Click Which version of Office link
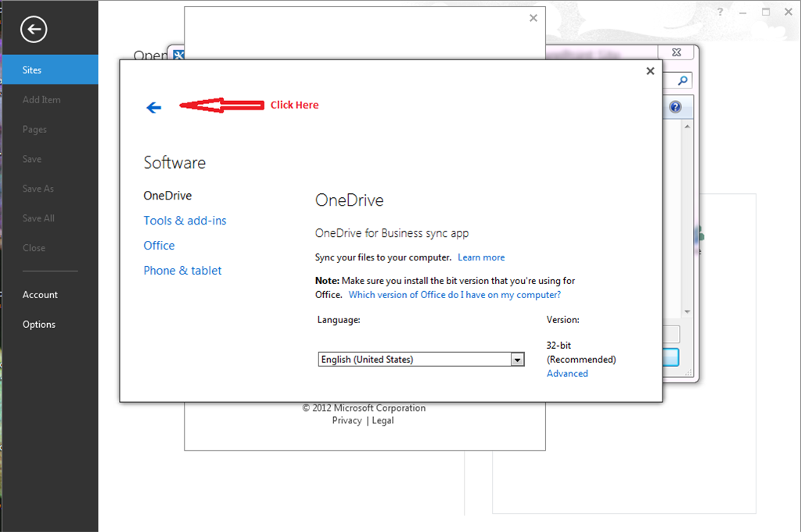This screenshot has height=532, width=801. (x=454, y=295)
